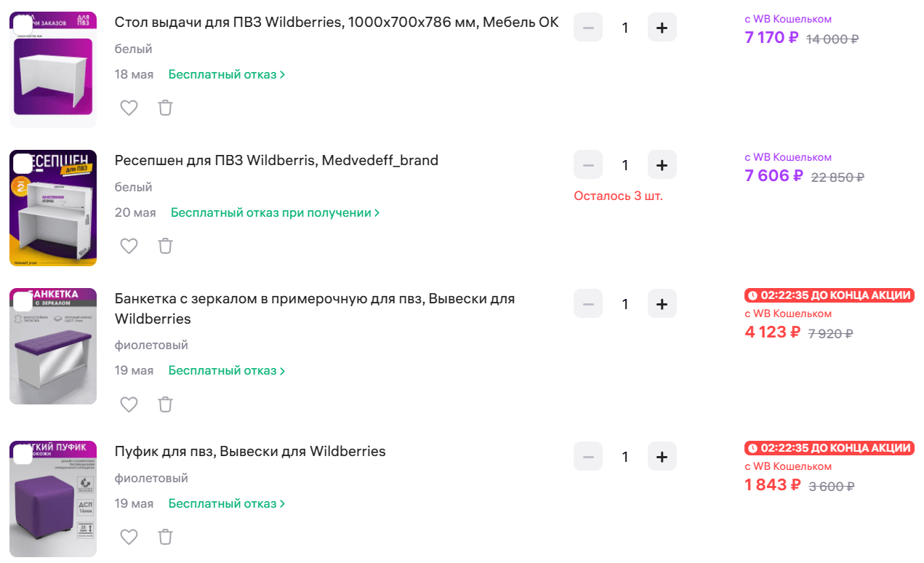Select the Ресепшен item checkbox
Image resolution: width=924 pixels, height=563 pixels.
point(23,164)
